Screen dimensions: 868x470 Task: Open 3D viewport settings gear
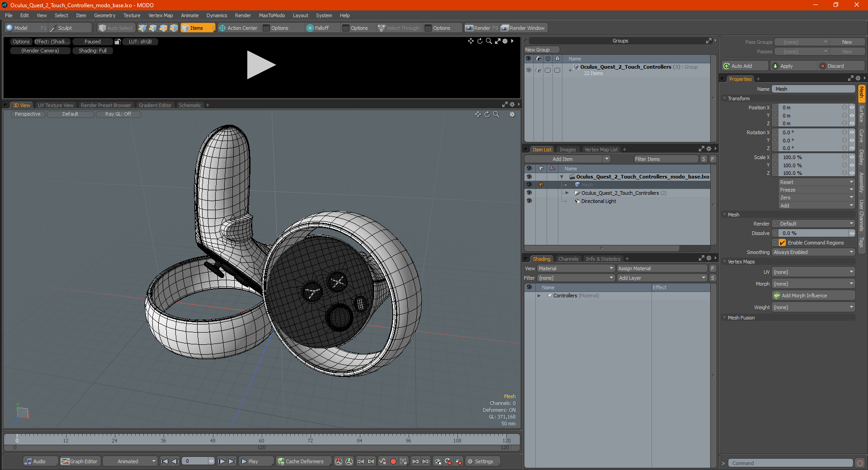click(x=512, y=114)
